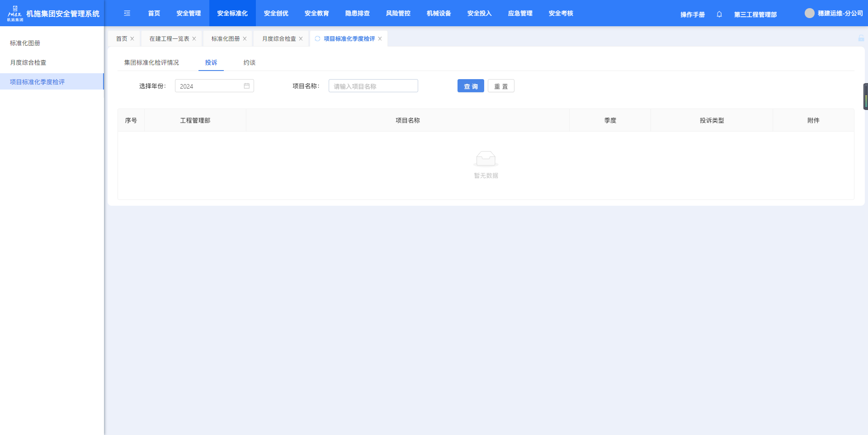Collapse the sidebar with the menu fold icon
The image size is (868, 435).
tap(127, 14)
